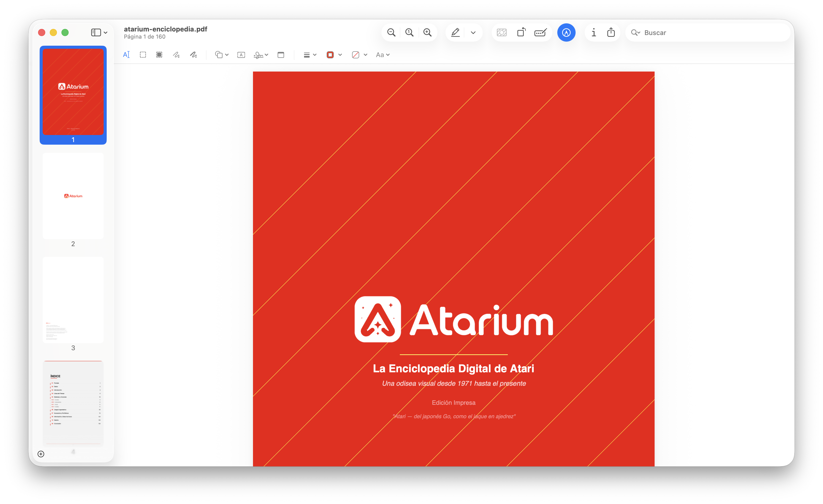Screen dimensions: 823x504
Task: Go to page 3 thumbnail
Action: [73, 300]
